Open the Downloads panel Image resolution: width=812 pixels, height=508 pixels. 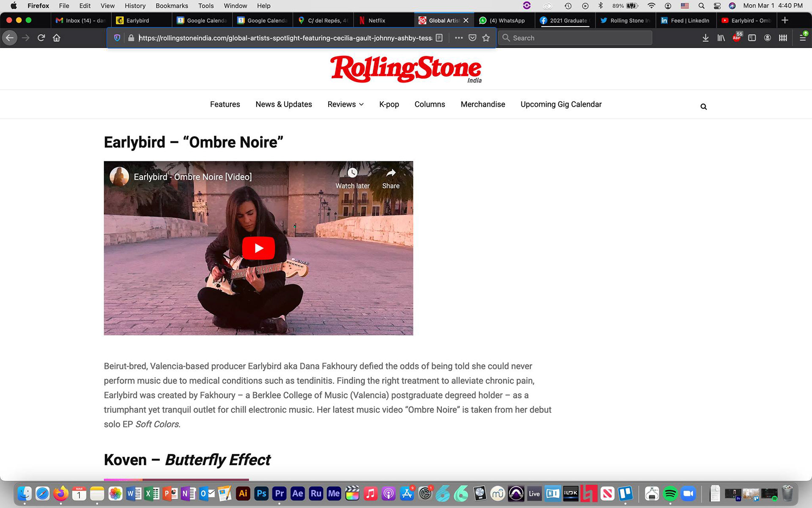[x=705, y=38]
